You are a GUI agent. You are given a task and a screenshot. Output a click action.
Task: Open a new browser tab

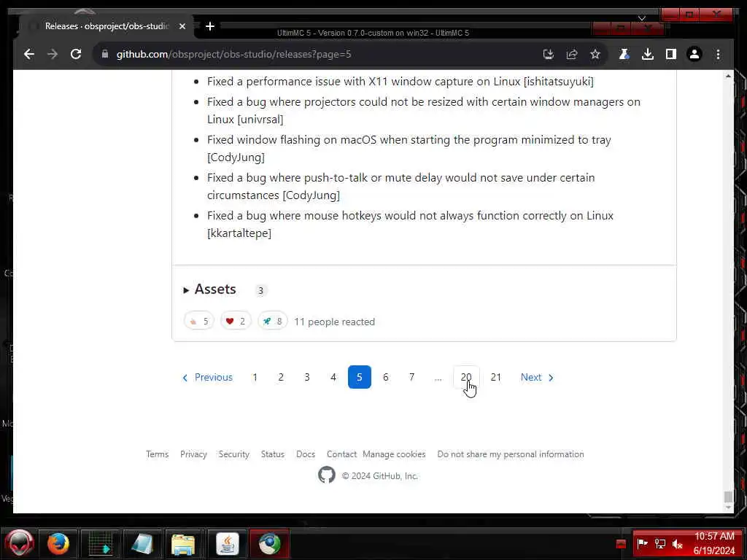tap(210, 26)
